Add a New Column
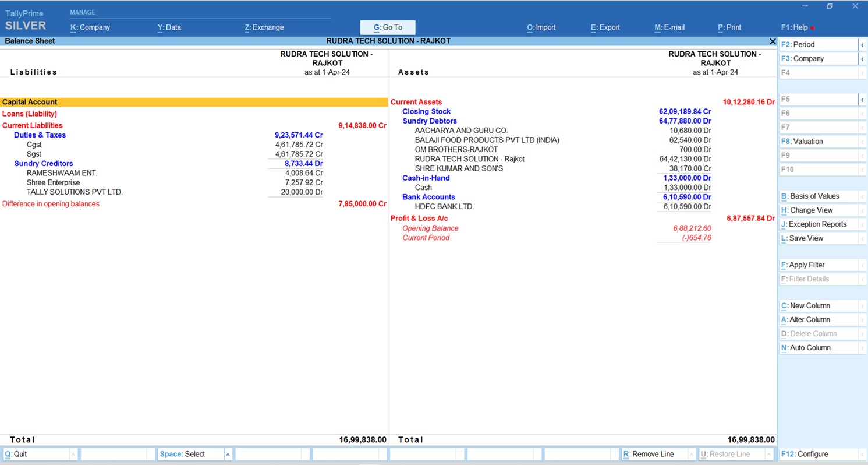 tap(818, 306)
